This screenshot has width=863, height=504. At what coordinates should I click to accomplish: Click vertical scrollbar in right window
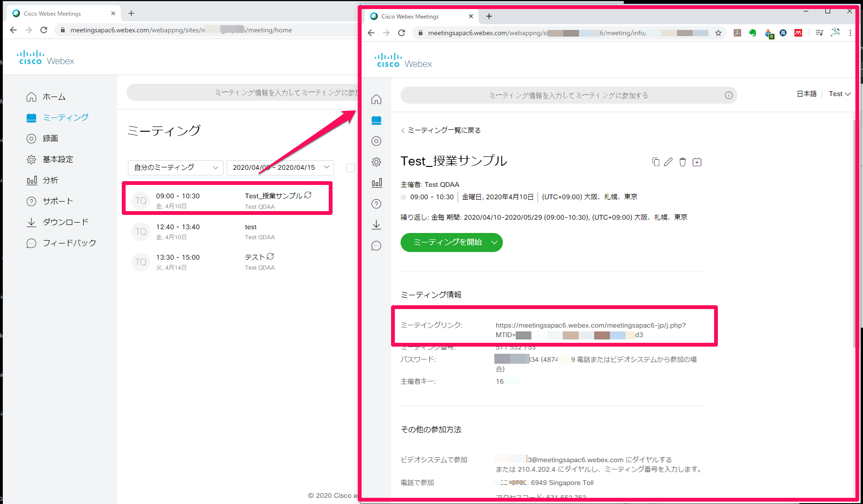[x=855, y=233]
